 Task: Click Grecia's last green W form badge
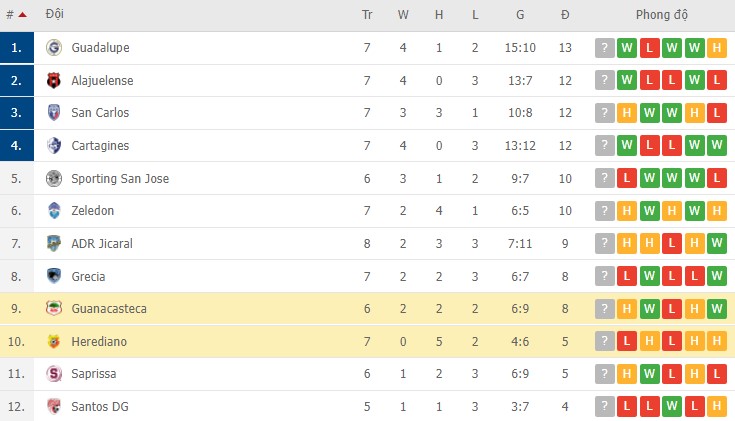716,276
